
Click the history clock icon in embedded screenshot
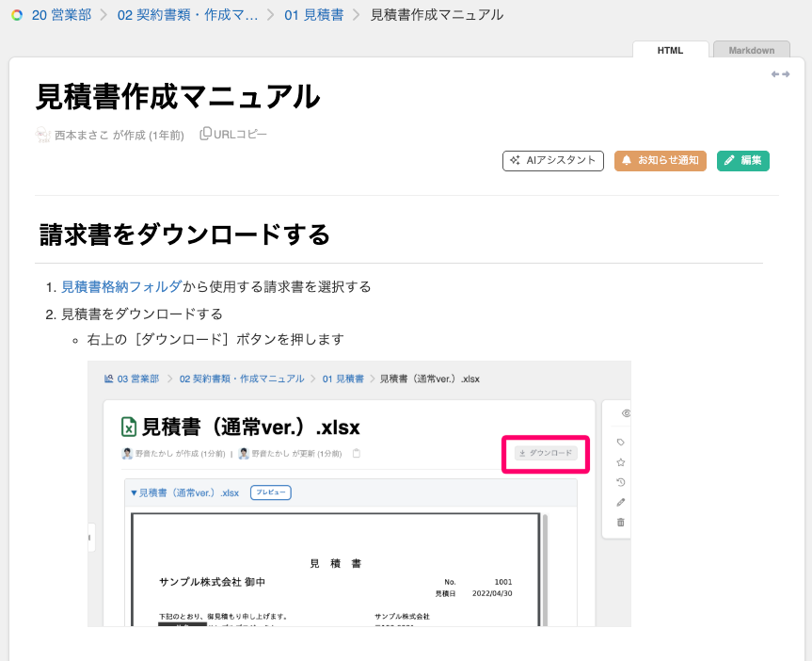click(620, 482)
